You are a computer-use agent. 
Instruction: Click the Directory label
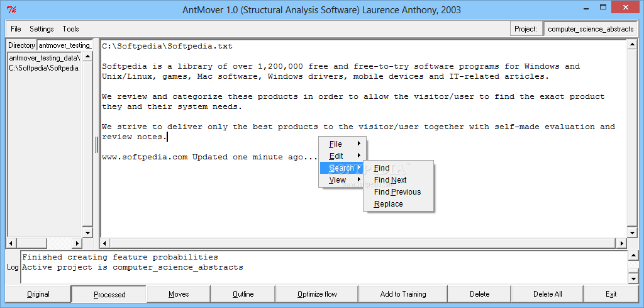[x=21, y=45]
